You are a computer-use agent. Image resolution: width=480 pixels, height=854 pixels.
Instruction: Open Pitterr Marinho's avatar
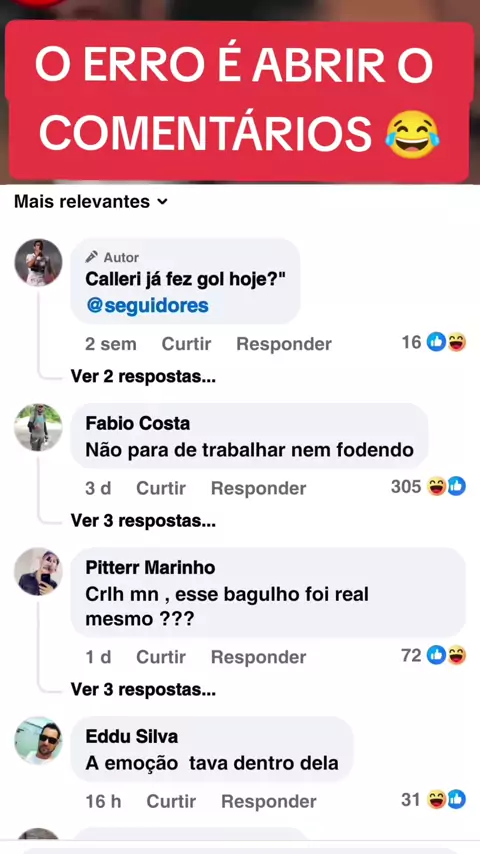click(x=38, y=571)
